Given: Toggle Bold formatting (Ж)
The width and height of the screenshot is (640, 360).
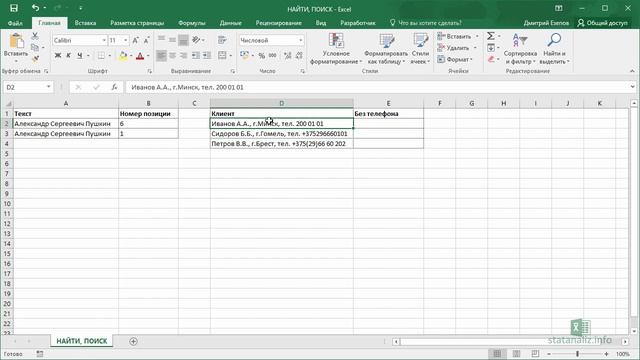Looking at the screenshot, I should [x=58, y=56].
